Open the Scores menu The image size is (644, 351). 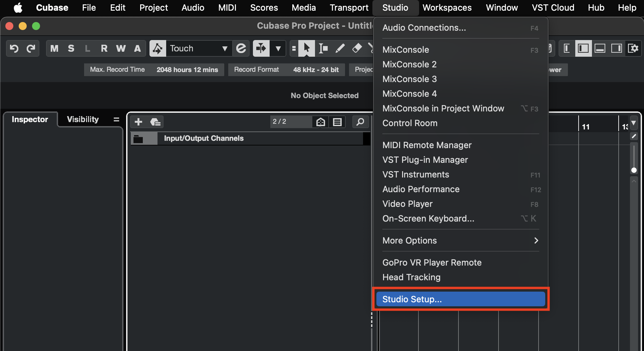click(x=264, y=8)
